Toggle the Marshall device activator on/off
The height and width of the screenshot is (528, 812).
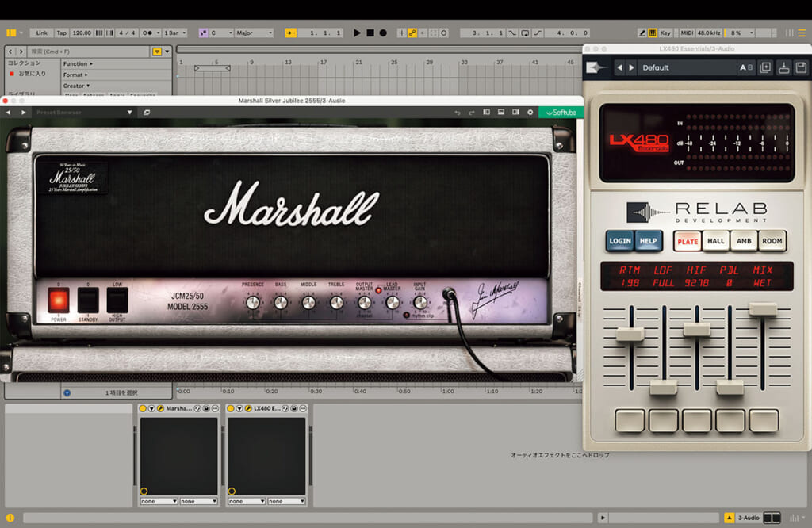(143, 408)
